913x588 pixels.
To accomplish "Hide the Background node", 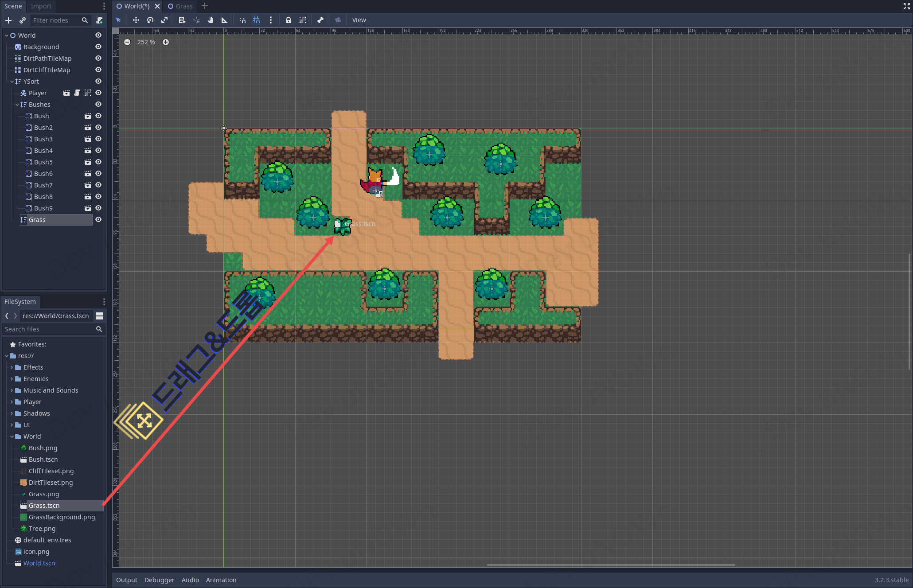I will (98, 47).
